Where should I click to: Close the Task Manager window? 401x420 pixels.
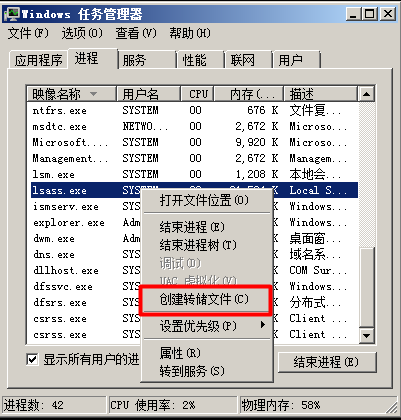pyautogui.click(x=388, y=14)
